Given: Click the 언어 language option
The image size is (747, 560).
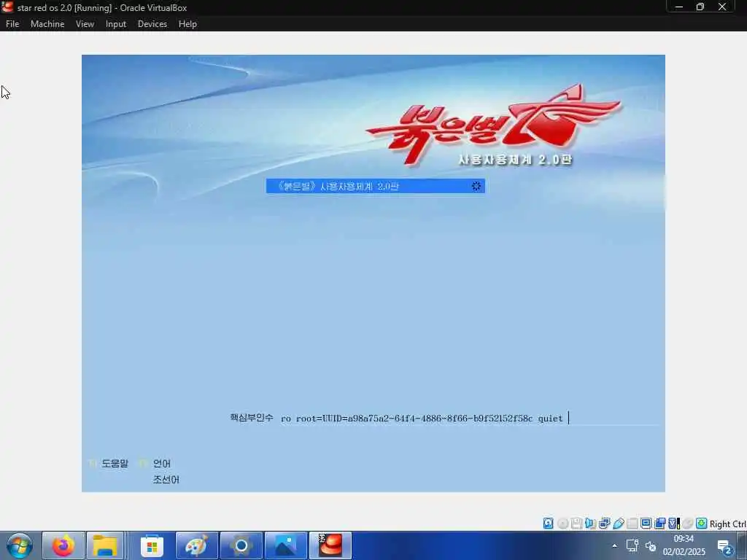Looking at the screenshot, I should pos(161,463).
